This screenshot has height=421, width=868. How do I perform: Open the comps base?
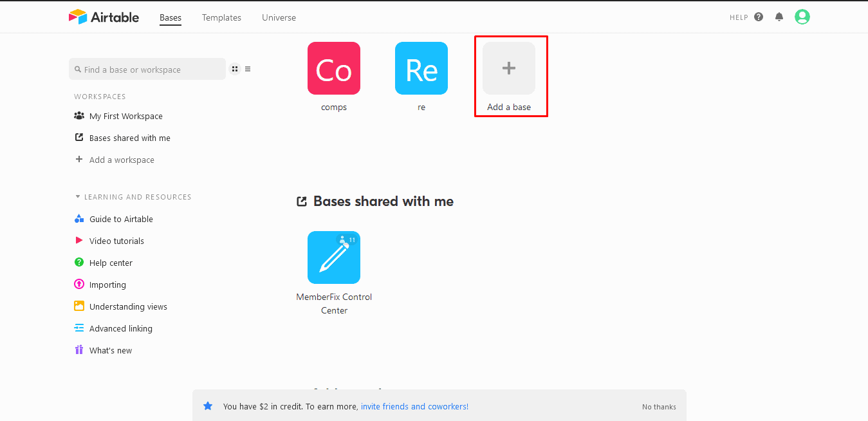333,69
